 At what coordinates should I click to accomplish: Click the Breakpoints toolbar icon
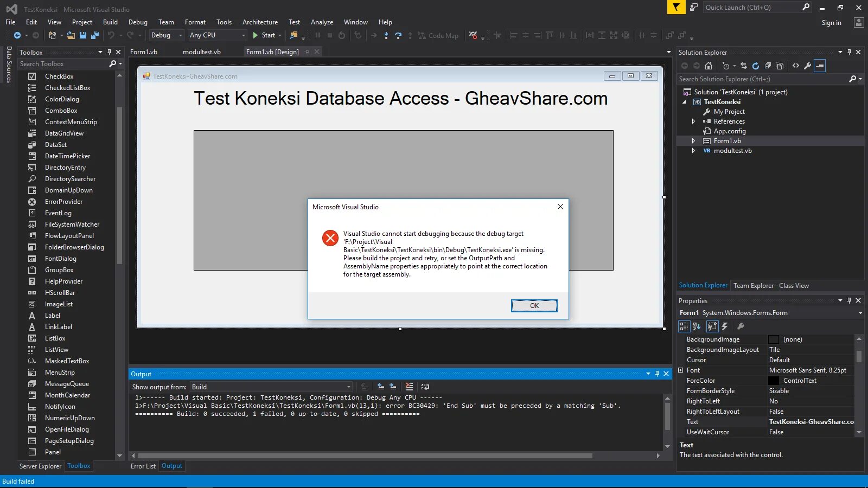coord(473,35)
